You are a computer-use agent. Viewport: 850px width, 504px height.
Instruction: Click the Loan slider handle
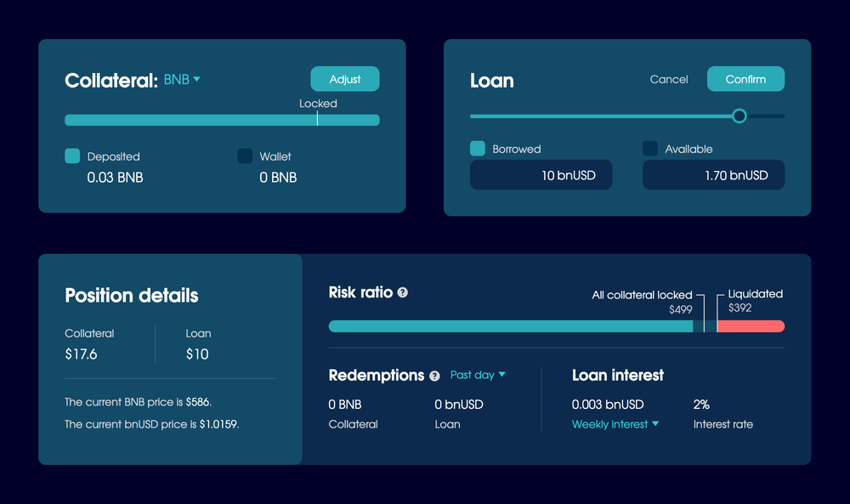(x=739, y=116)
